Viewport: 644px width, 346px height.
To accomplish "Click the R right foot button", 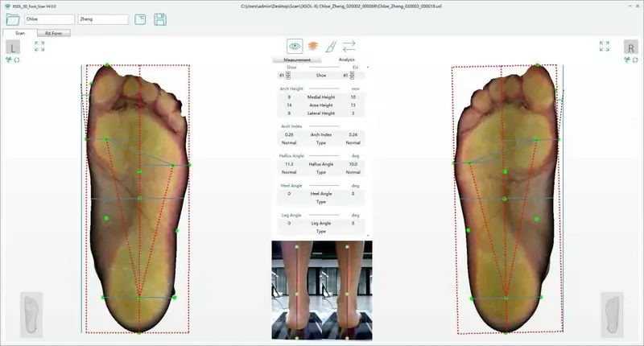I will (631, 47).
